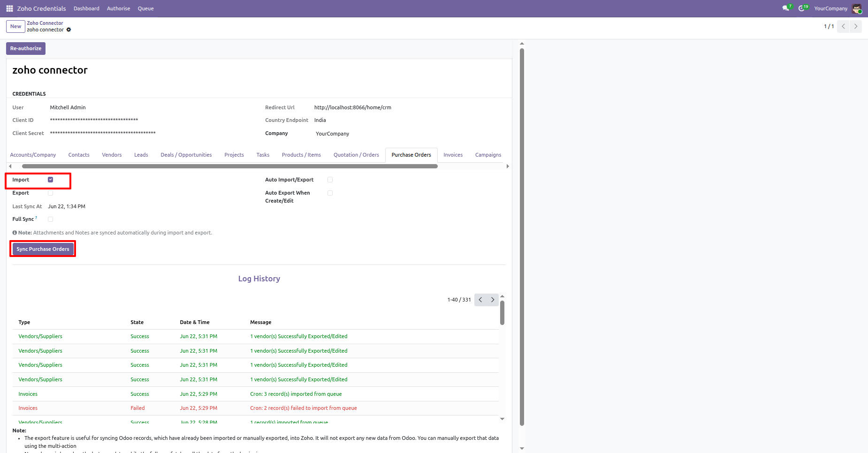Open the apps grid menu icon
This screenshot has width=868, height=453.
[x=9, y=8]
